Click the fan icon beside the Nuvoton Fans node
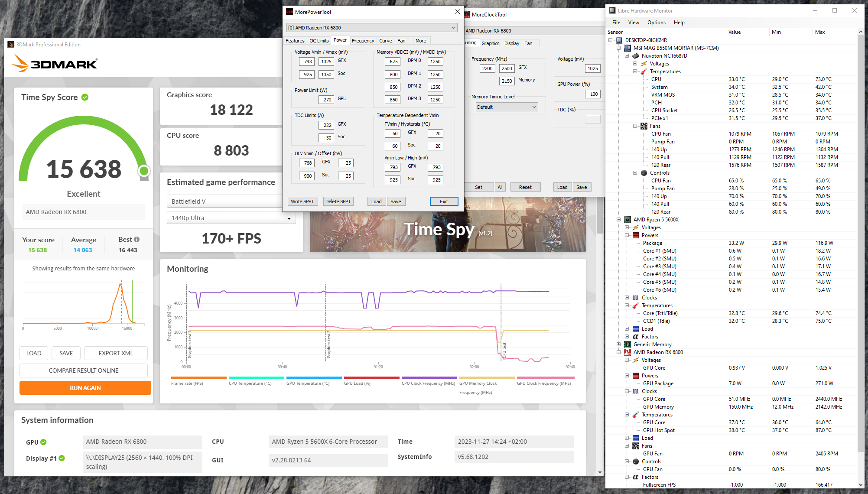Image resolution: width=868 pixels, height=494 pixels. (644, 126)
